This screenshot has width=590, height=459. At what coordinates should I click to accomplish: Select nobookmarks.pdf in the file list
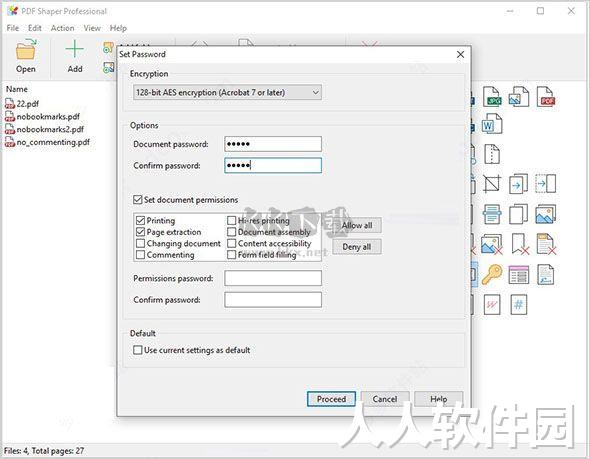click(x=48, y=117)
